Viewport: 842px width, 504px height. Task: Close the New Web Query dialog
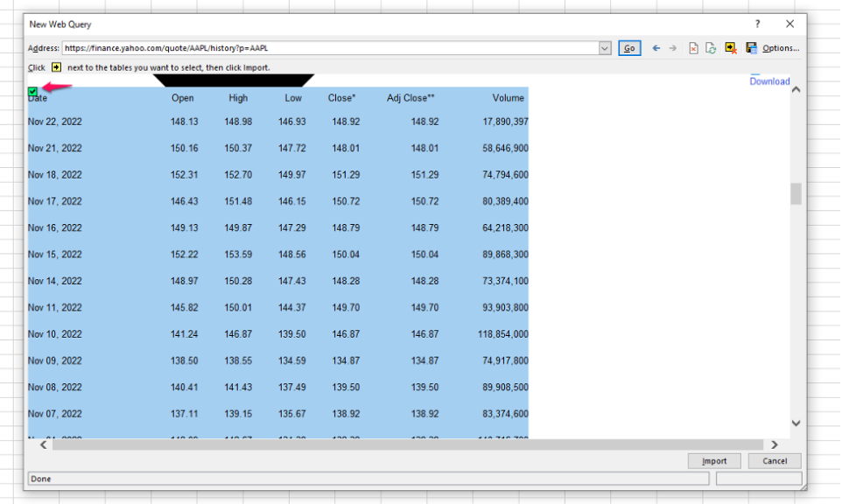[x=789, y=24]
